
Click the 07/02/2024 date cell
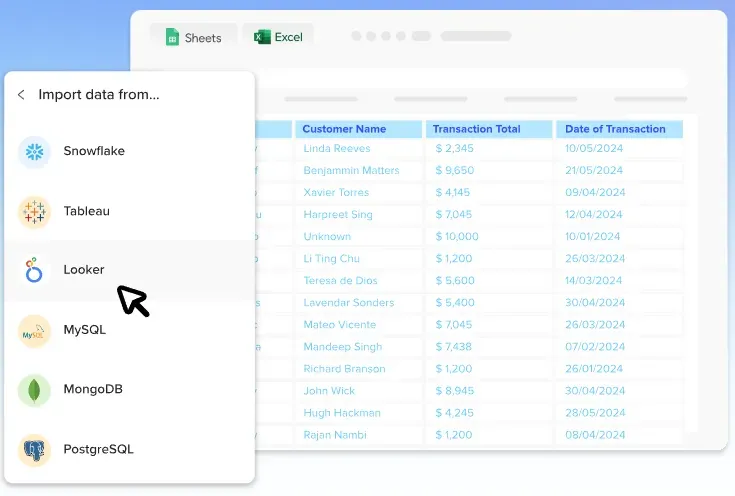click(x=619, y=347)
